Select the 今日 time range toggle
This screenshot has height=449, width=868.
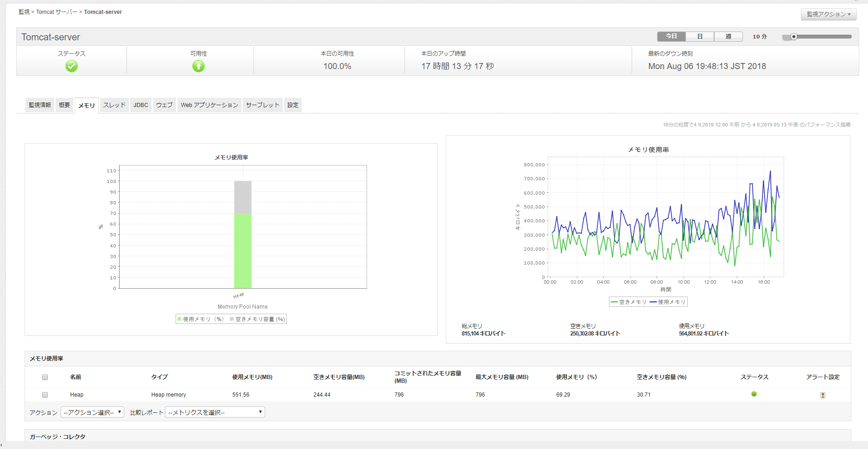[671, 37]
